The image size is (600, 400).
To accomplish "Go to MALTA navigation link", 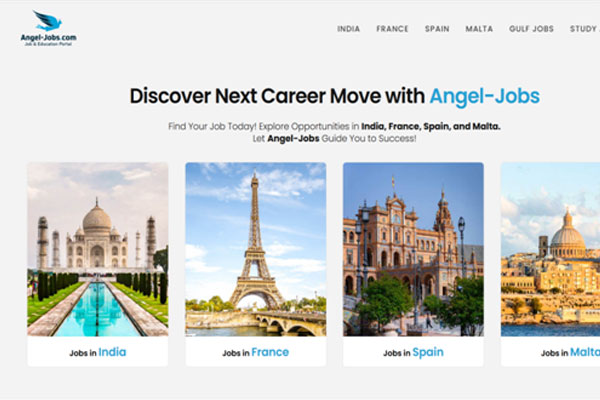I will click(x=479, y=29).
